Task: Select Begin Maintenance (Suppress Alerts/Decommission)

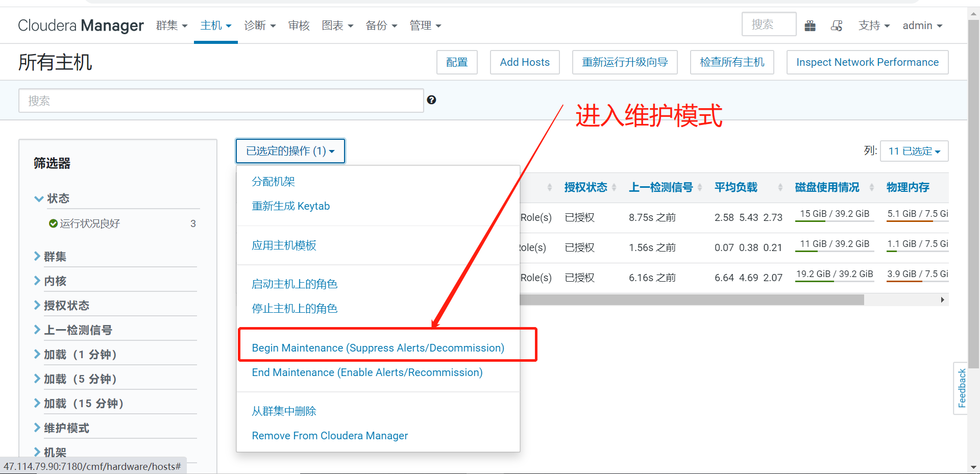Action: pyautogui.click(x=378, y=347)
